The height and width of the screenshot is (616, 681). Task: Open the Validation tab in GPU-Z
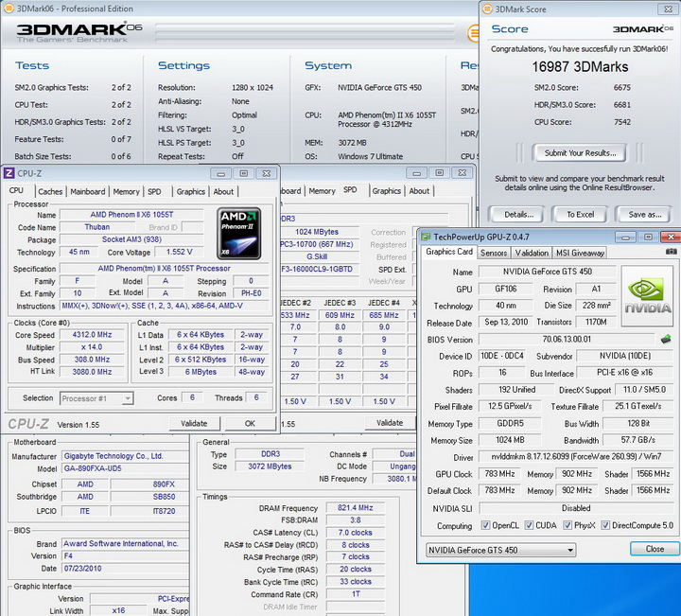point(532,253)
